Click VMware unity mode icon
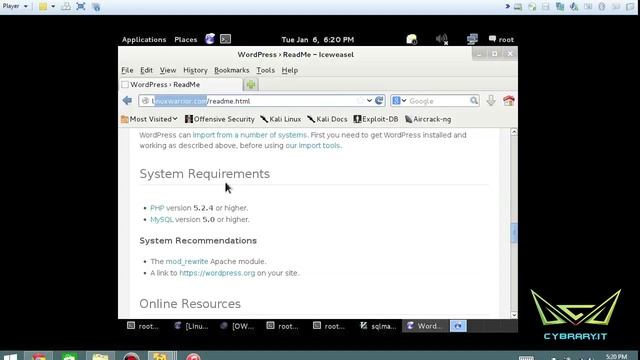 tap(96, 7)
